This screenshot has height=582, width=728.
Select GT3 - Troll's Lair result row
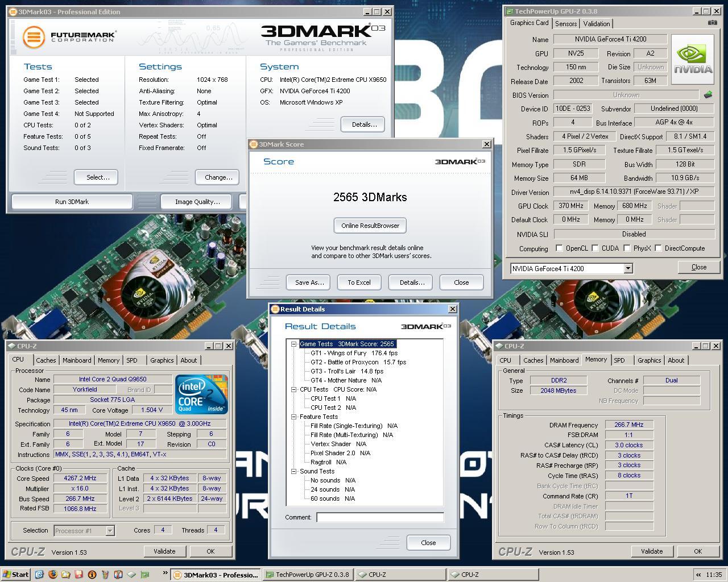point(347,371)
